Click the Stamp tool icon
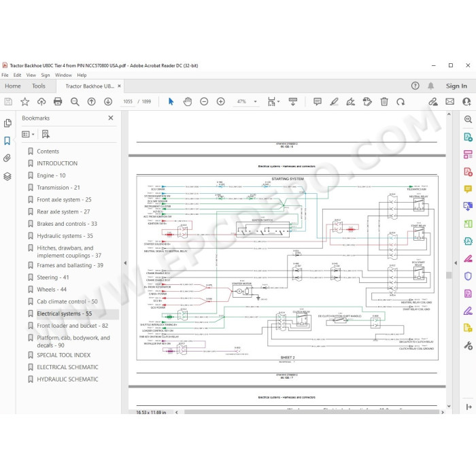The image size is (476, 476). pos(367,102)
